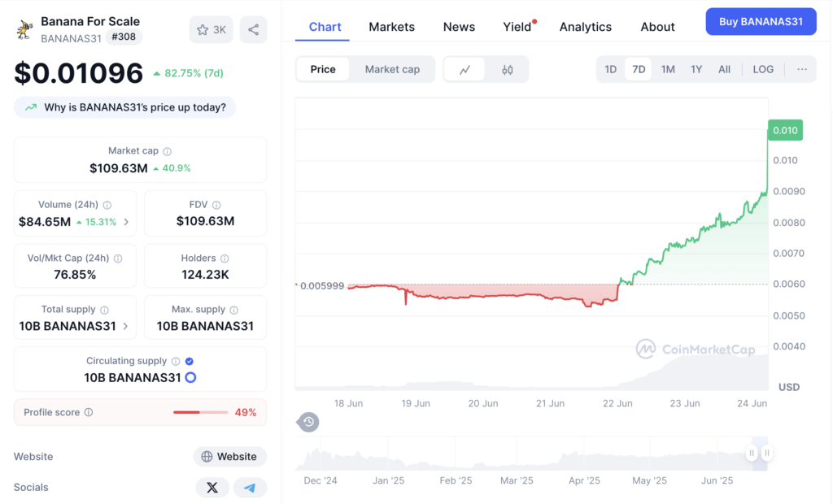
Task: Click the Banana For Scale coin logo
Action: pyautogui.click(x=24, y=29)
